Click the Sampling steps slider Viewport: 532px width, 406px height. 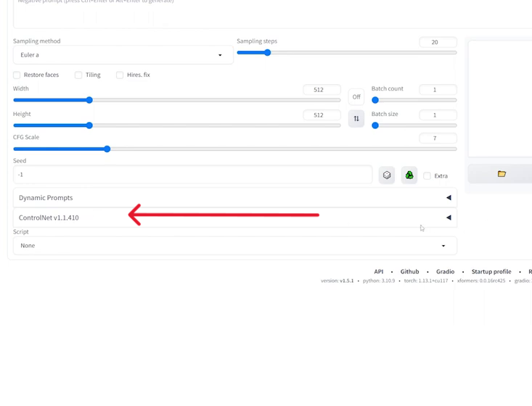(347, 52)
